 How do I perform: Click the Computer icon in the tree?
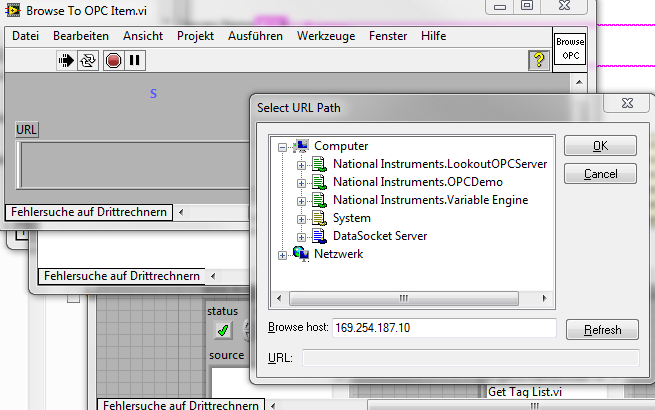tap(301, 146)
